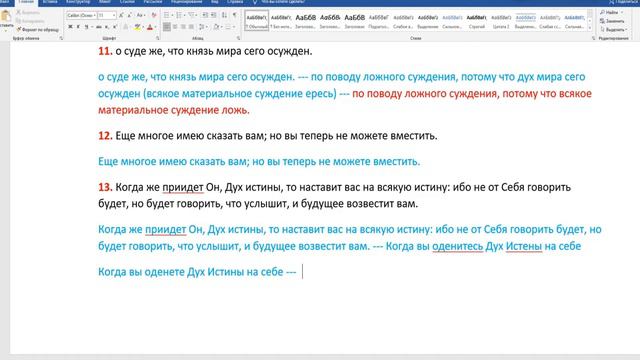Image resolution: width=640 pixels, height=360 pixels.
Task: Click the Copy (Копировать) command
Action: pyautogui.click(x=30, y=21)
